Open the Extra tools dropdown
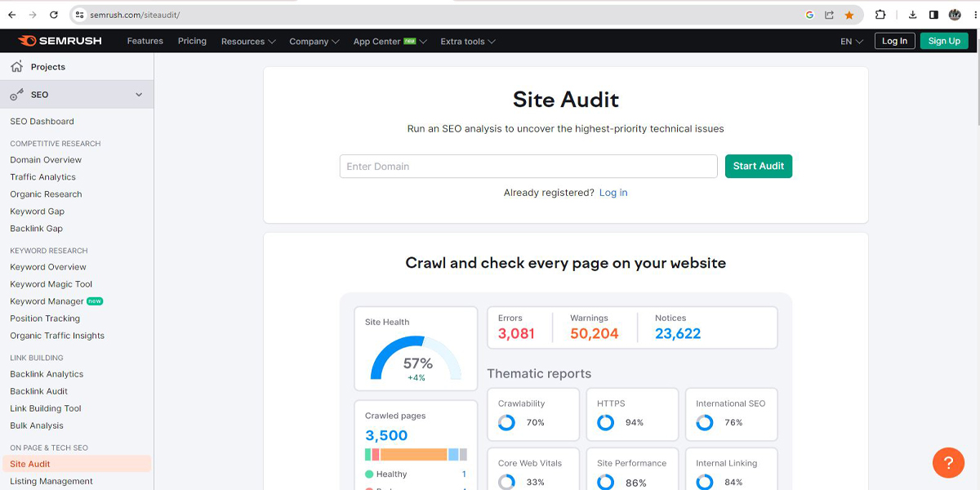 (468, 41)
